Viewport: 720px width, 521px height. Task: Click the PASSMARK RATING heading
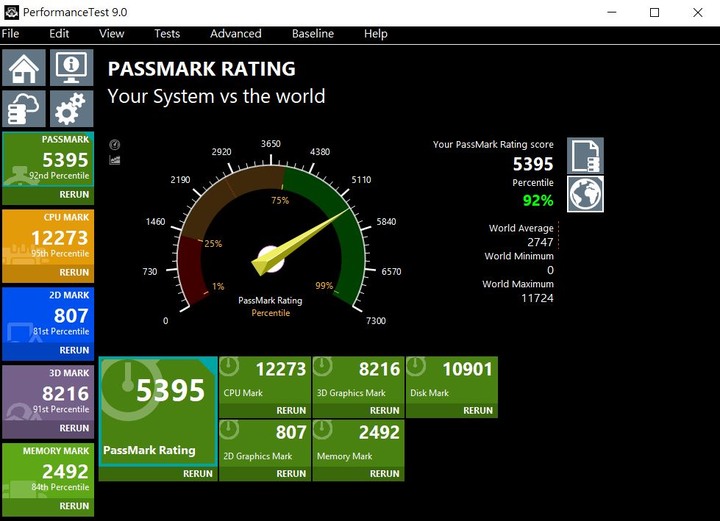[202, 69]
